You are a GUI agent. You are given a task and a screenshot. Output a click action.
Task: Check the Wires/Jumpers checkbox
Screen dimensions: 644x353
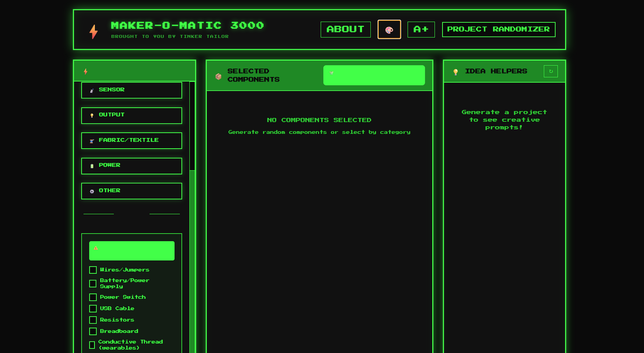[x=93, y=270]
